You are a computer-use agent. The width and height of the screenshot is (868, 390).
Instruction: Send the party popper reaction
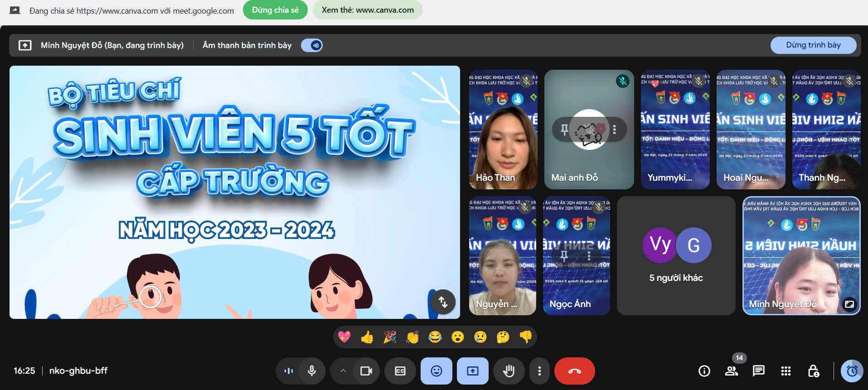click(390, 337)
